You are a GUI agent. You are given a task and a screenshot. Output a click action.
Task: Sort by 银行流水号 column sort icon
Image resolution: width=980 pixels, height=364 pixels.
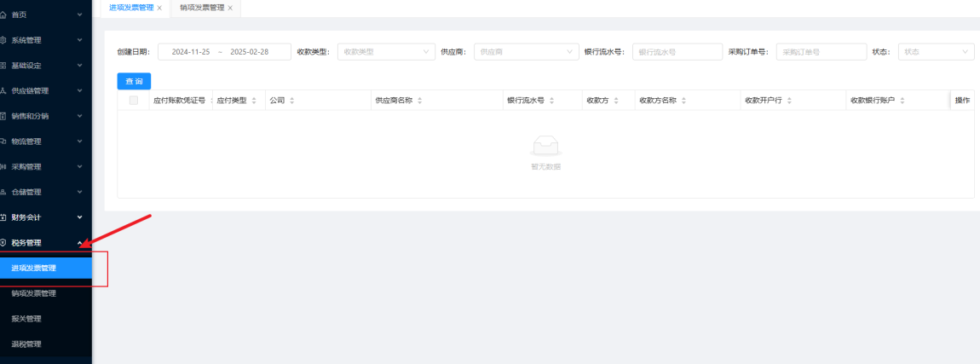(x=552, y=101)
